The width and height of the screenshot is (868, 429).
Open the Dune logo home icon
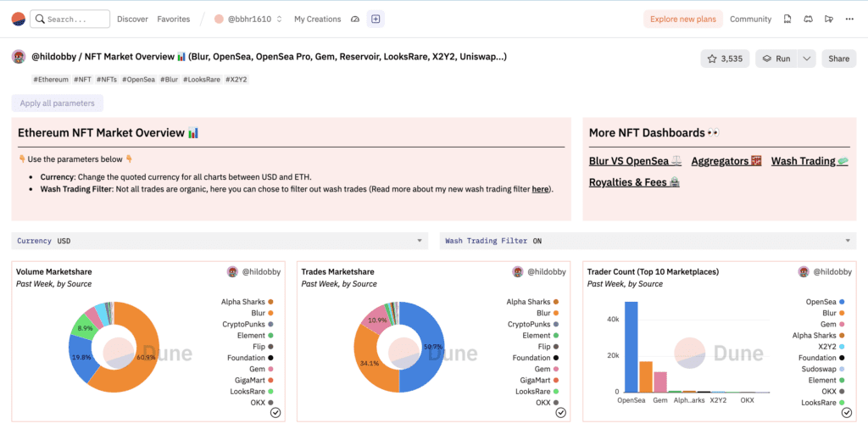[19, 19]
